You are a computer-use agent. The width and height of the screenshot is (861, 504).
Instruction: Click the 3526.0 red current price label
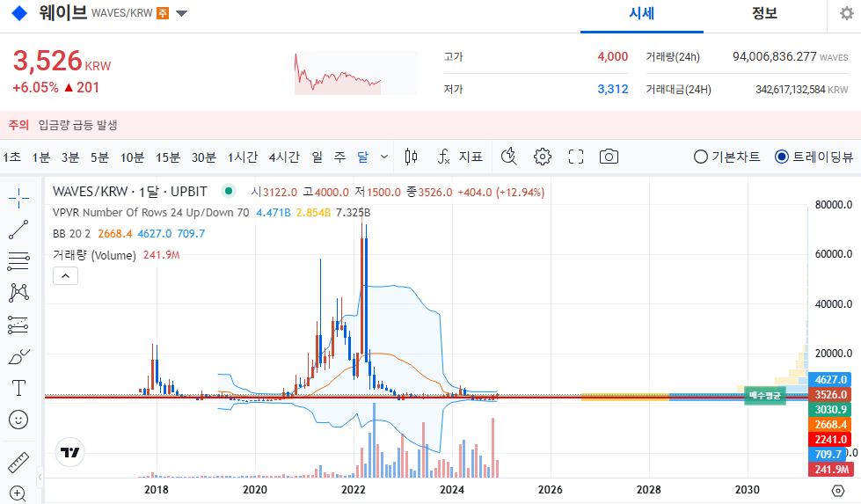tap(830, 395)
